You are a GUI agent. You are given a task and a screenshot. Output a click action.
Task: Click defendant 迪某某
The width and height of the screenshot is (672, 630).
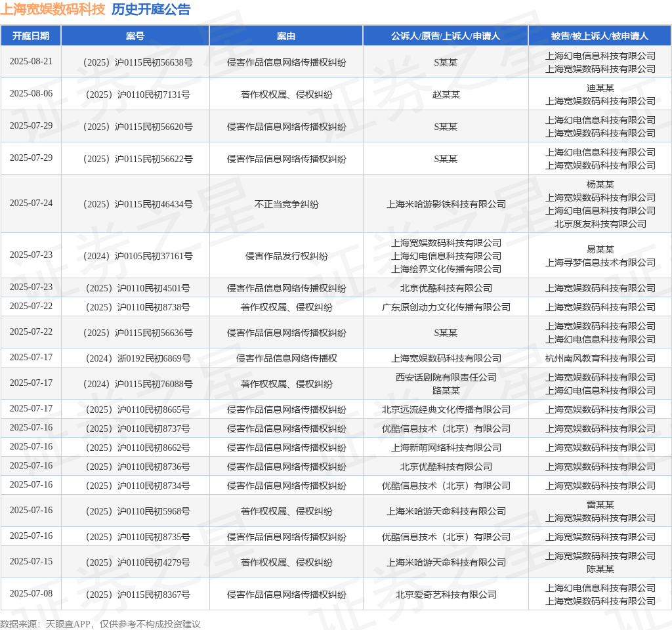pos(600,89)
